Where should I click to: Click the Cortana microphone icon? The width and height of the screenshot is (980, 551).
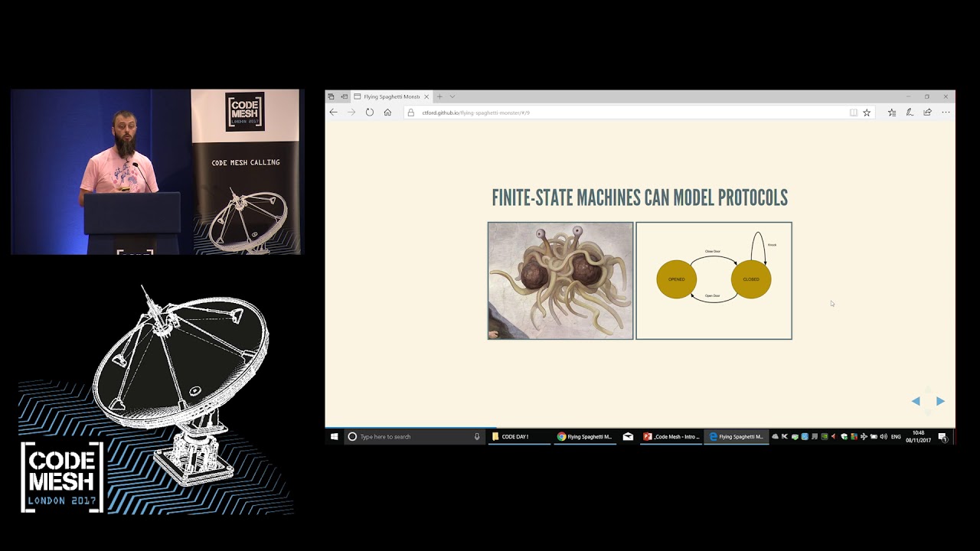tap(477, 436)
